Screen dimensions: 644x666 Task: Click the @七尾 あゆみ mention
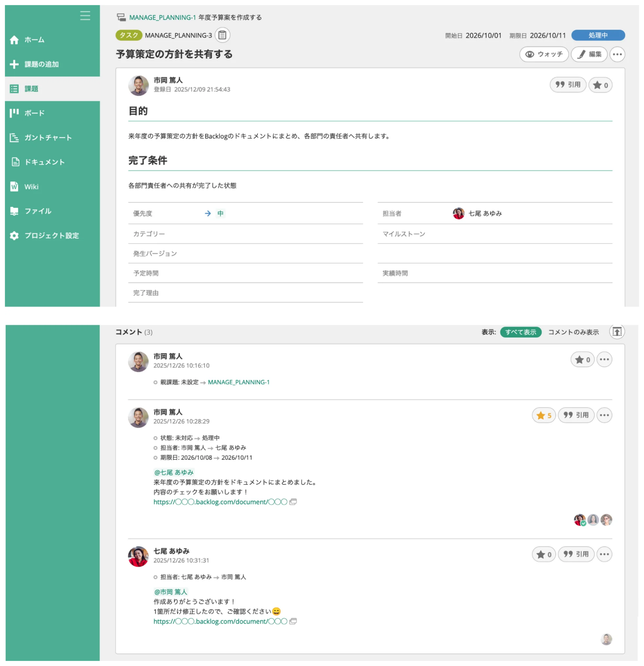point(174,472)
